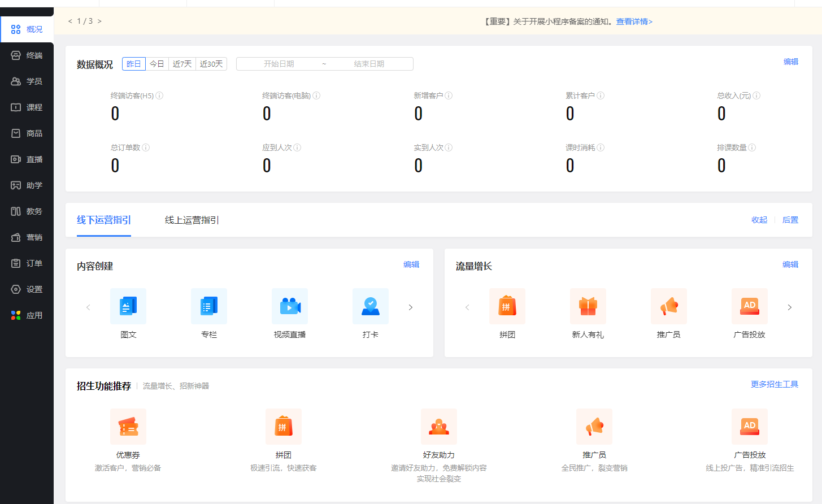822x504 pixels.
Task: Click the 订单 sidebar icon
Action: [16, 263]
